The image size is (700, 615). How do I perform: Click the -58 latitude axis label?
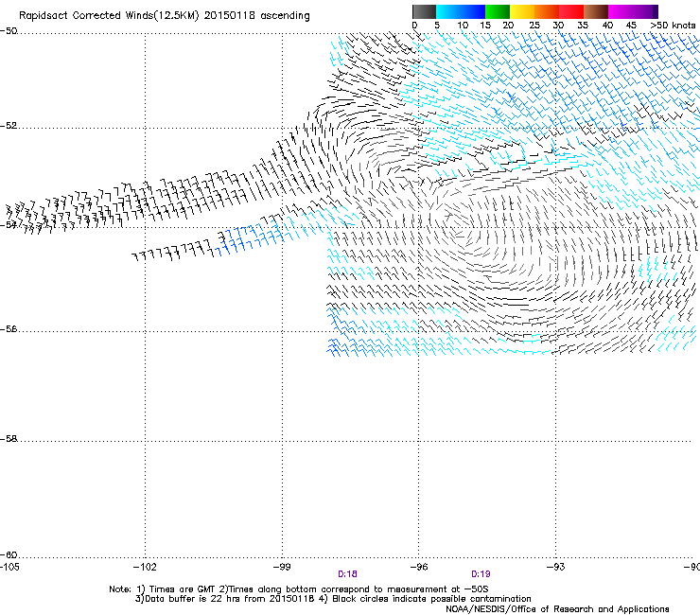point(9,439)
